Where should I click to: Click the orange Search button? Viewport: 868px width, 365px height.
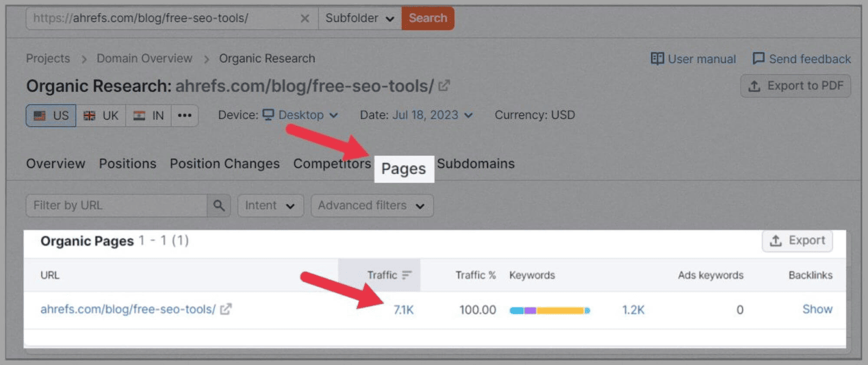[x=428, y=18]
